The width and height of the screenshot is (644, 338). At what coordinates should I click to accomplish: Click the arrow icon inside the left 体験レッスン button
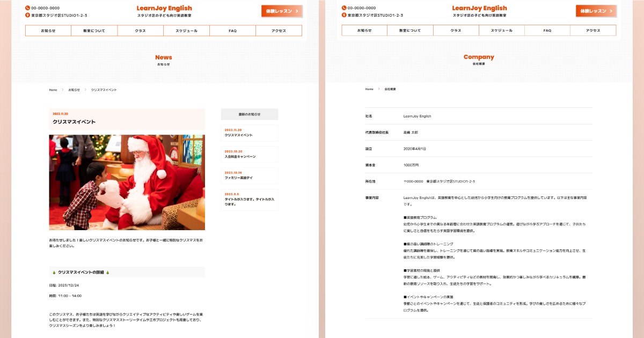click(x=296, y=11)
